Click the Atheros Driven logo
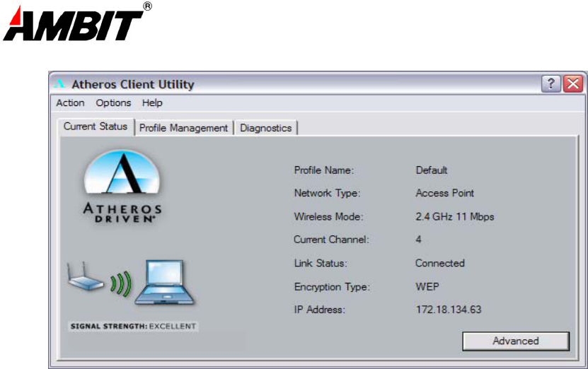 tap(122, 187)
